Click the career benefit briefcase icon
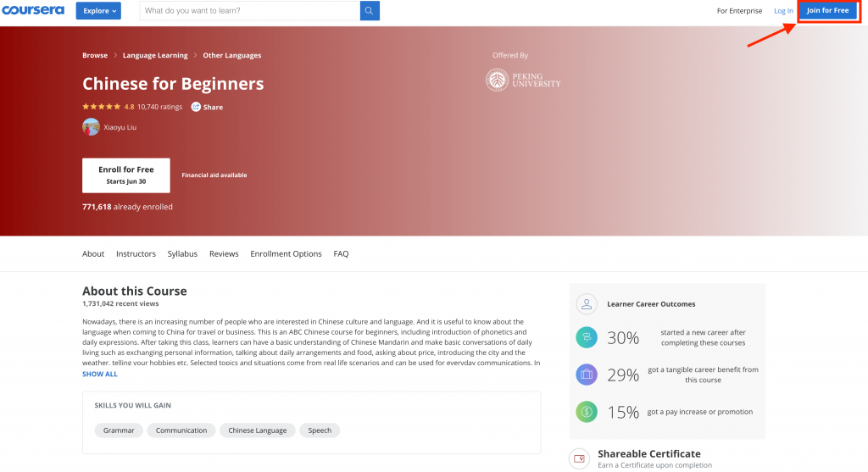The height and width of the screenshot is (472, 868). tap(587, 375)
